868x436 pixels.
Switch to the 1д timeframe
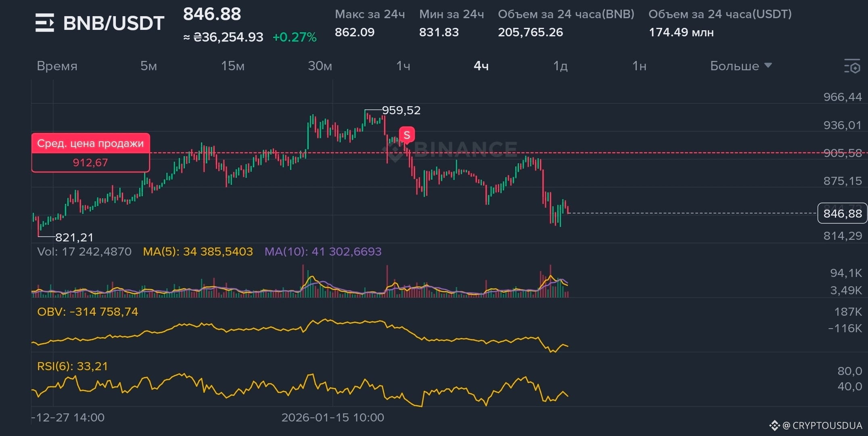point(560,66)
